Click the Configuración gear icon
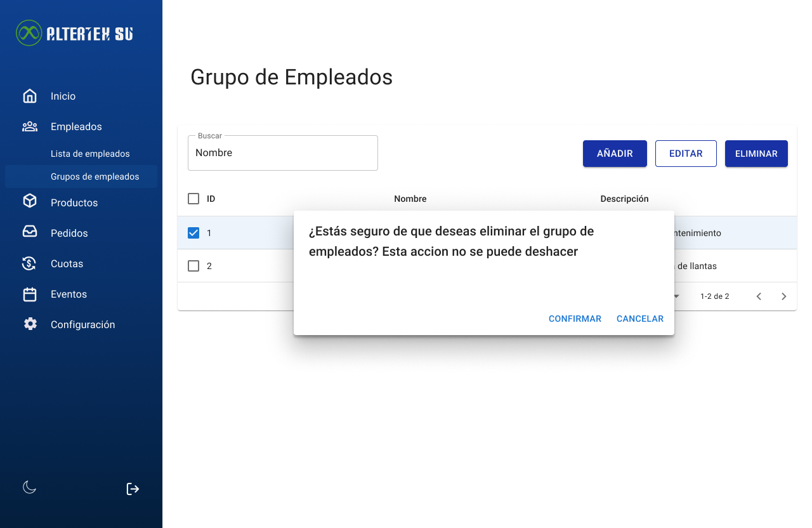 pyautogui.click(x=30, y=324)
